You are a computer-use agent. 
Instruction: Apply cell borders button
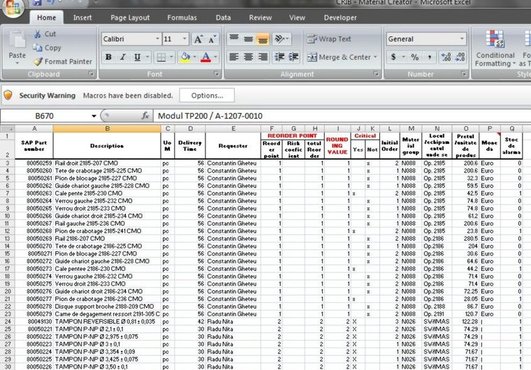161,57
